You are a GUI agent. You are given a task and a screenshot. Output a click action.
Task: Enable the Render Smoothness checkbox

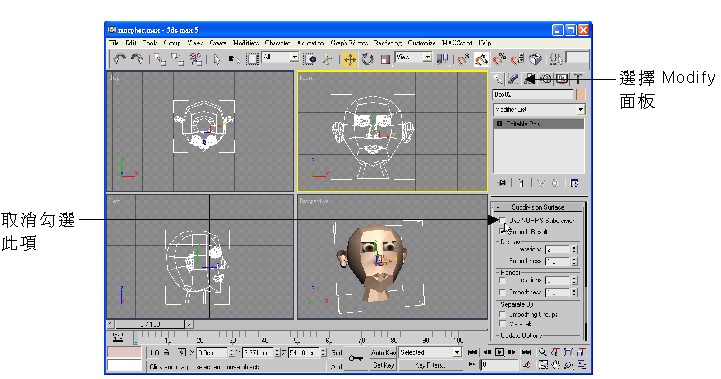[x=502, y=292]
